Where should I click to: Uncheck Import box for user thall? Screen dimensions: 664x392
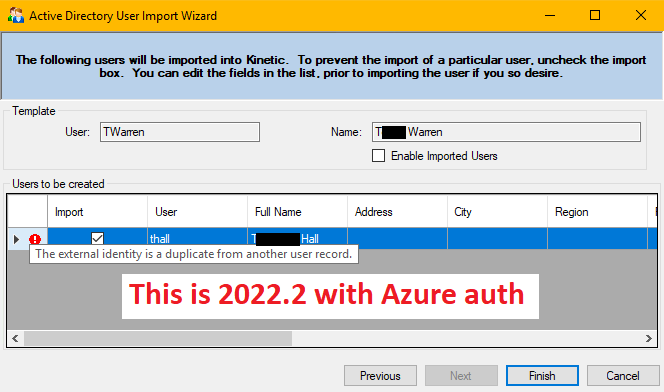pyautogui.click(x=97, y=239)
